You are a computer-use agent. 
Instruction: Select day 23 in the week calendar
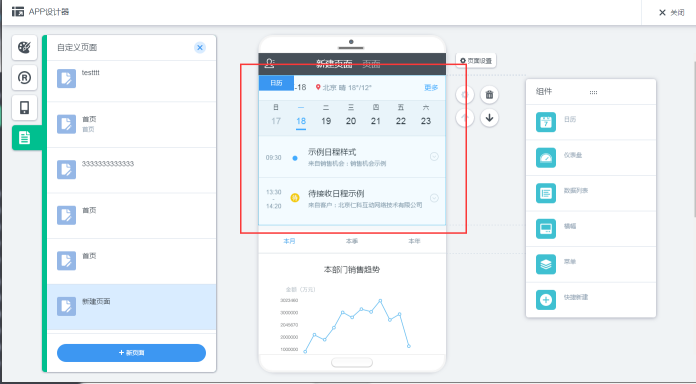426,121
